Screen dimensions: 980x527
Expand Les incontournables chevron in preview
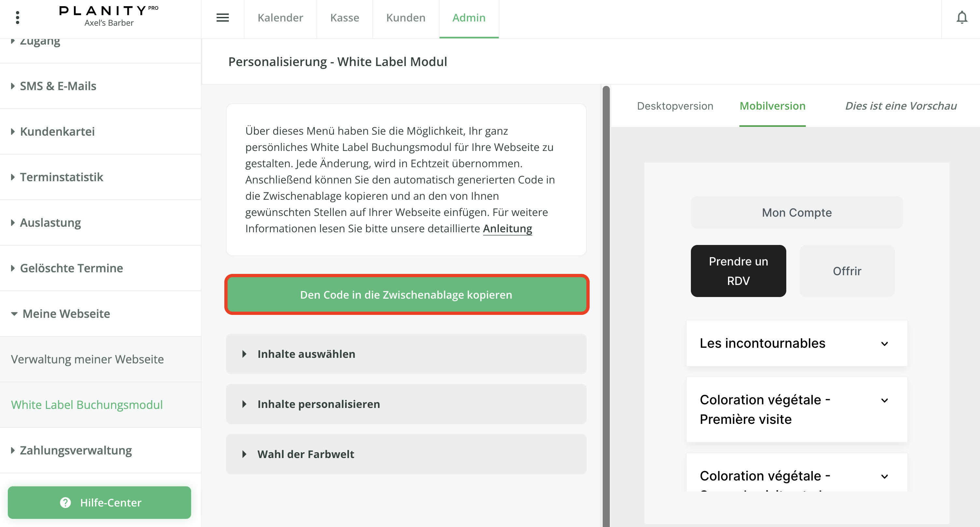click(885, 344)
